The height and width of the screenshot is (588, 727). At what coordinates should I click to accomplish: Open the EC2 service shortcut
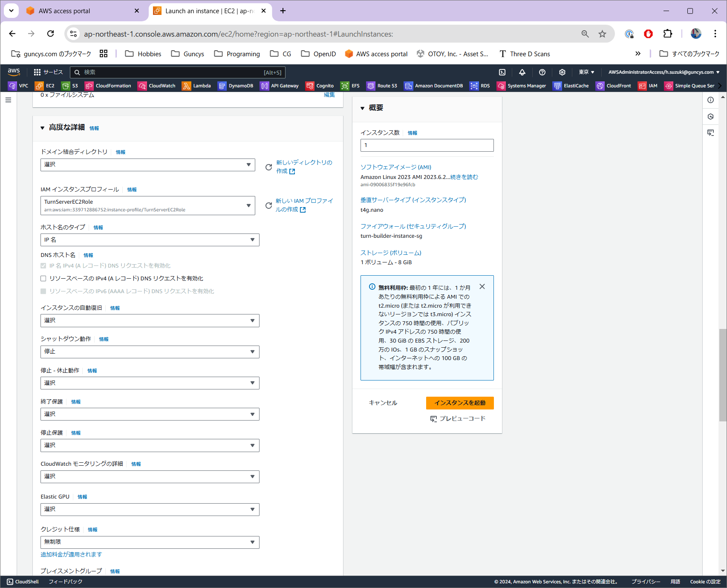pyautogui.click(x=45, y=86)
